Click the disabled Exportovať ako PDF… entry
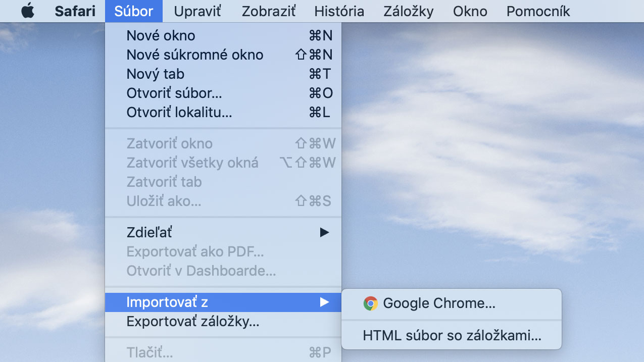The height and width of the screenshot is (362, 644). (223, 251)
